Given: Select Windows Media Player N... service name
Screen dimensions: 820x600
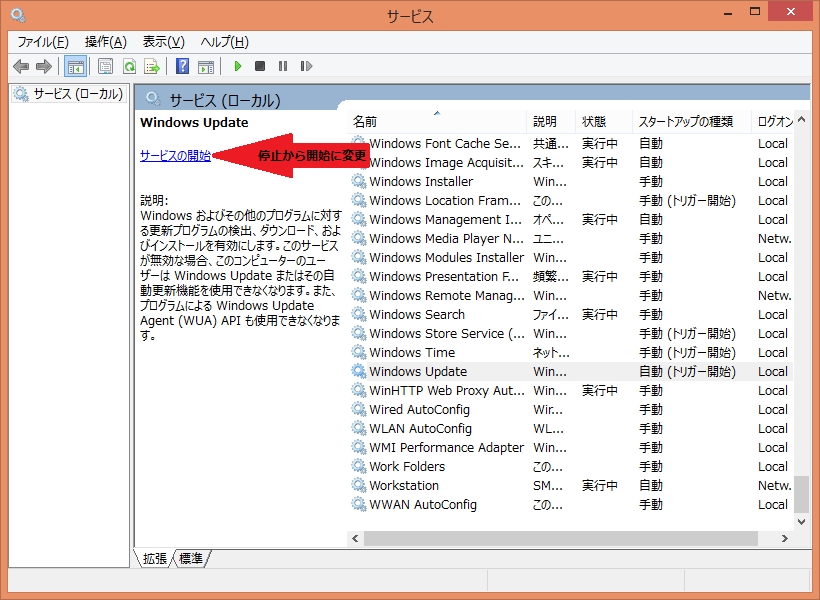Looking at the screenshot, I should [x=446, y=238].
